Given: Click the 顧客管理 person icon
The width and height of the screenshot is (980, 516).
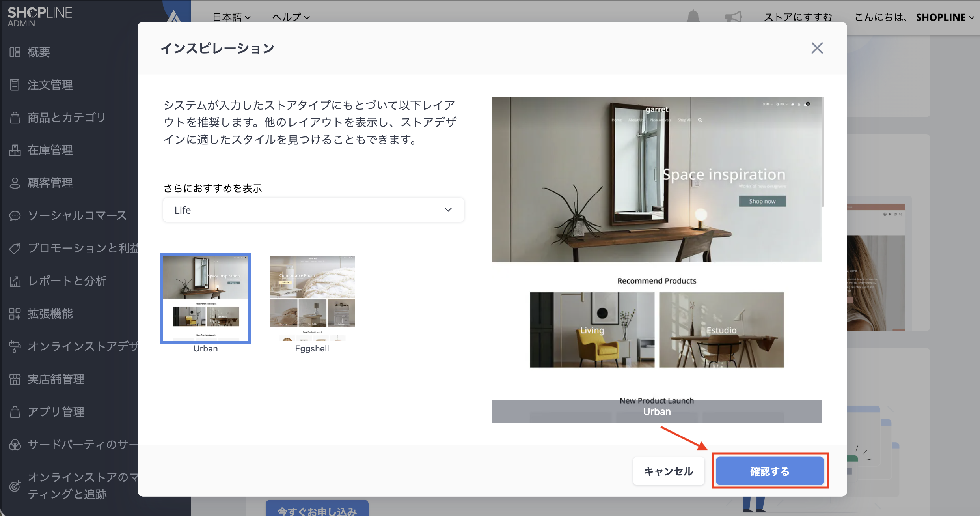Looking at the screenshot, I should (x=15, y=183).
